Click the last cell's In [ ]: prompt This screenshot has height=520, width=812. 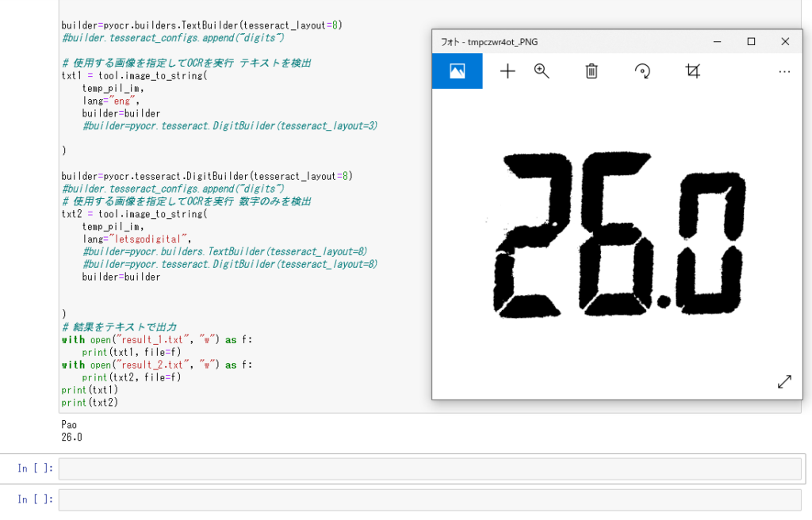pos(35,499)
